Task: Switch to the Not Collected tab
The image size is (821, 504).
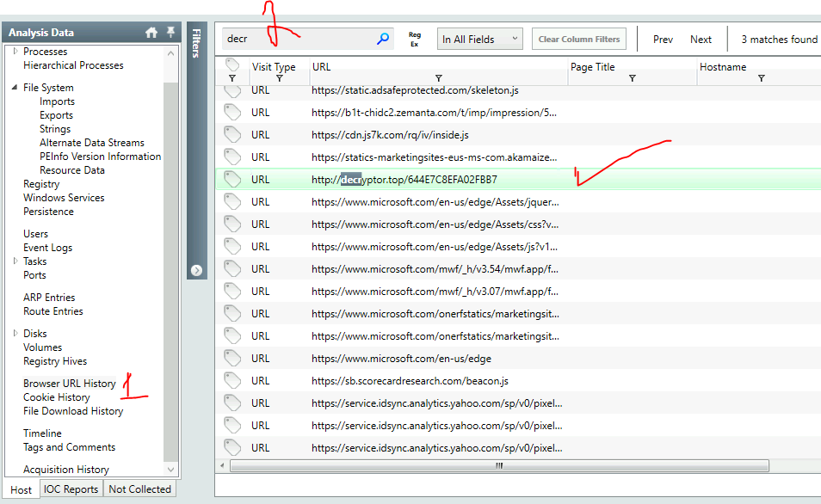Action: pyautogui.click(x=139, y=489)
